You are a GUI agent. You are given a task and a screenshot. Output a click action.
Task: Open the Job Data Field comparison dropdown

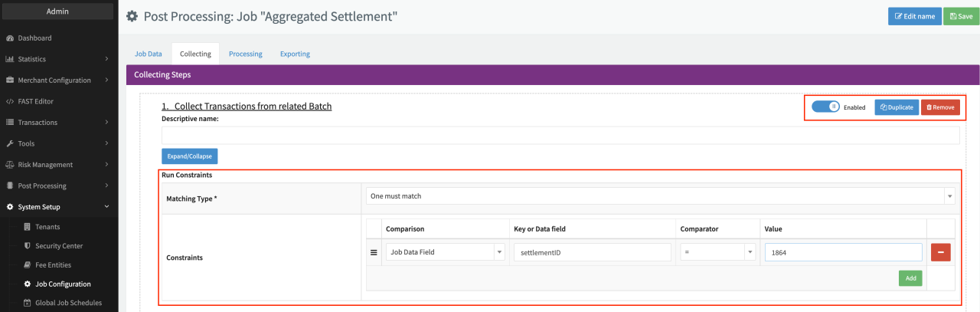click(x=446, y=252)
